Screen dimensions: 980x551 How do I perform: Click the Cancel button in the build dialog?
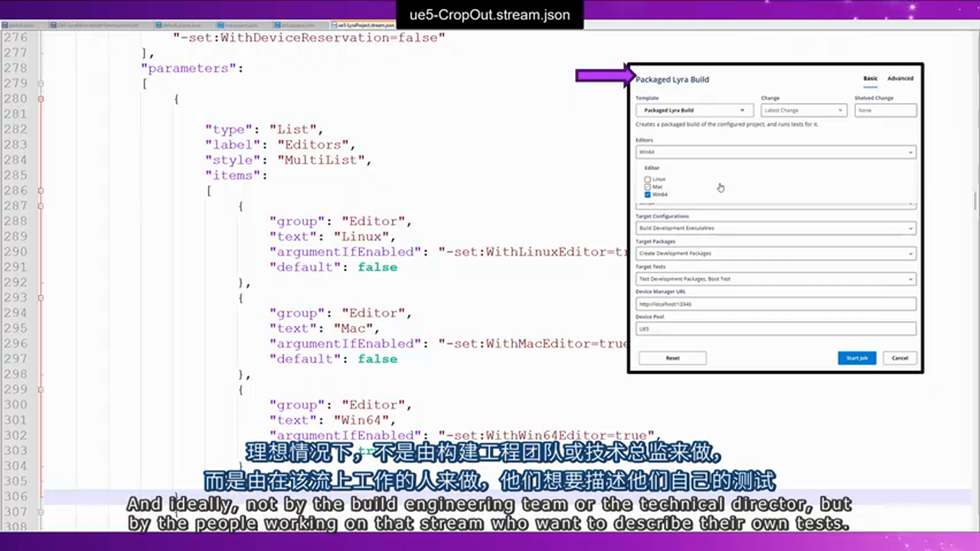pyautogui.click(x=900, y=357)
